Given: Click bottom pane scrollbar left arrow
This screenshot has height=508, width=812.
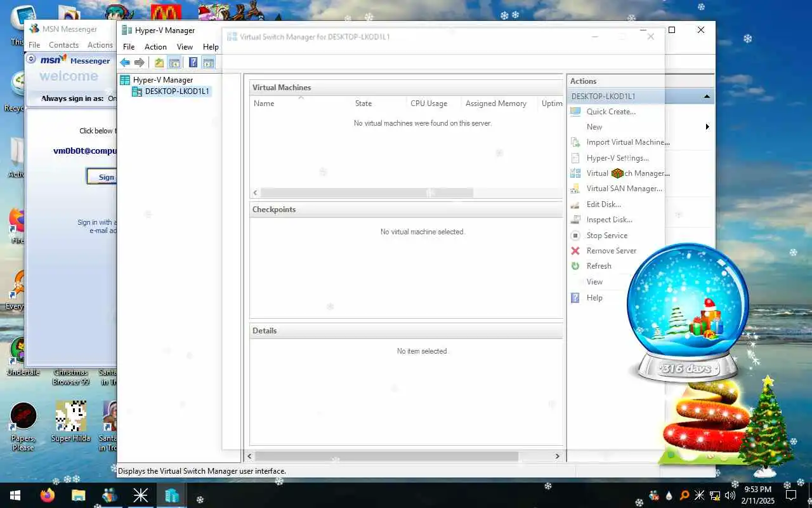Looking at the screenshot, I should [249, 456].
